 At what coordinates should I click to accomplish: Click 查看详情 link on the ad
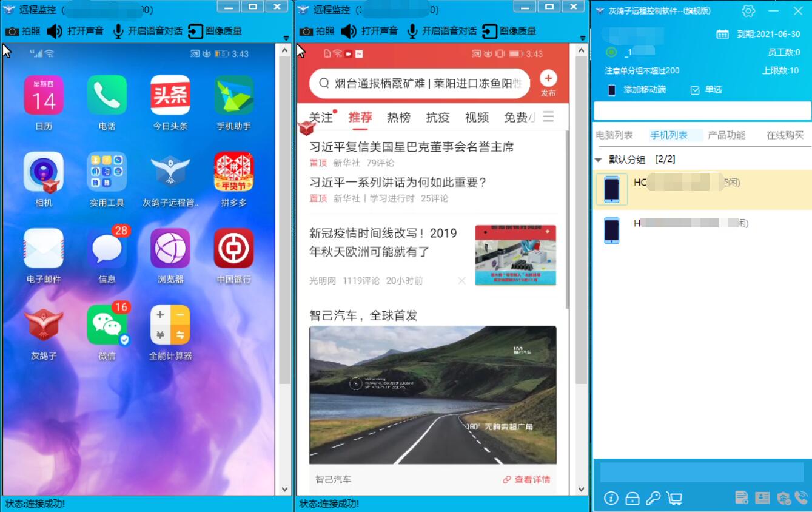[x=526, y=479]
